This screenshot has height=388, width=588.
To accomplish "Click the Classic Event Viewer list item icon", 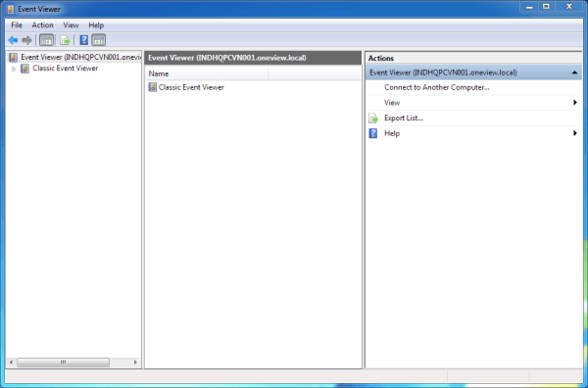I will pos(153,87).
